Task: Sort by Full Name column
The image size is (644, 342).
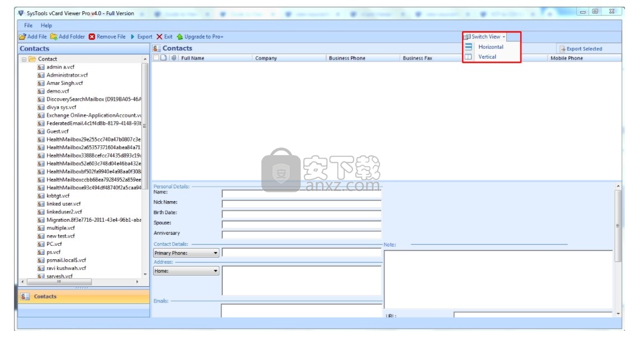Action: (215, 58)
